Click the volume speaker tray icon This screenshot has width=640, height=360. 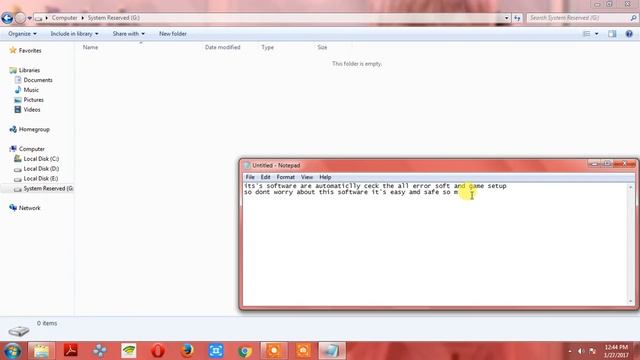click(x=580, y=351)
